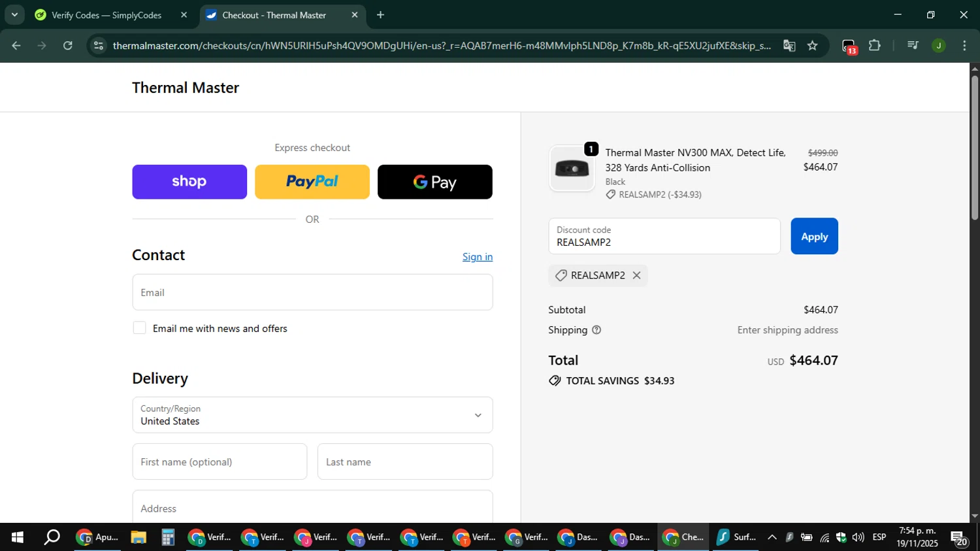This screenshot has height=551, width=980.
Task: Switch ESP keyboard language indicator
Action: (x=879, y=537)
